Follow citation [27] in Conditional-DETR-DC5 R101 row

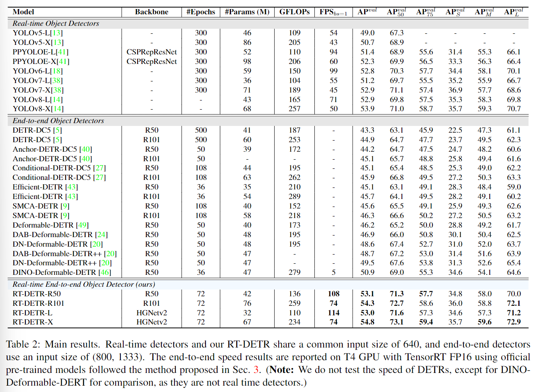pyautogui.click(x=99, y=178)
